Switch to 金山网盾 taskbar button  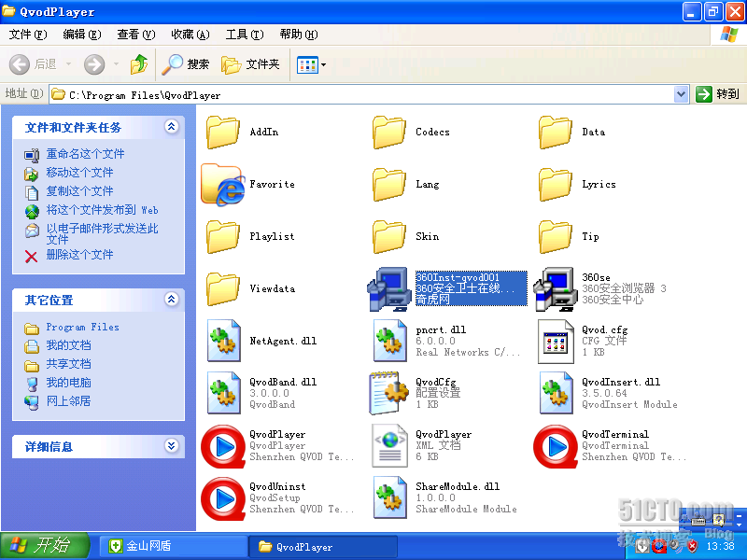coord(173,546)
